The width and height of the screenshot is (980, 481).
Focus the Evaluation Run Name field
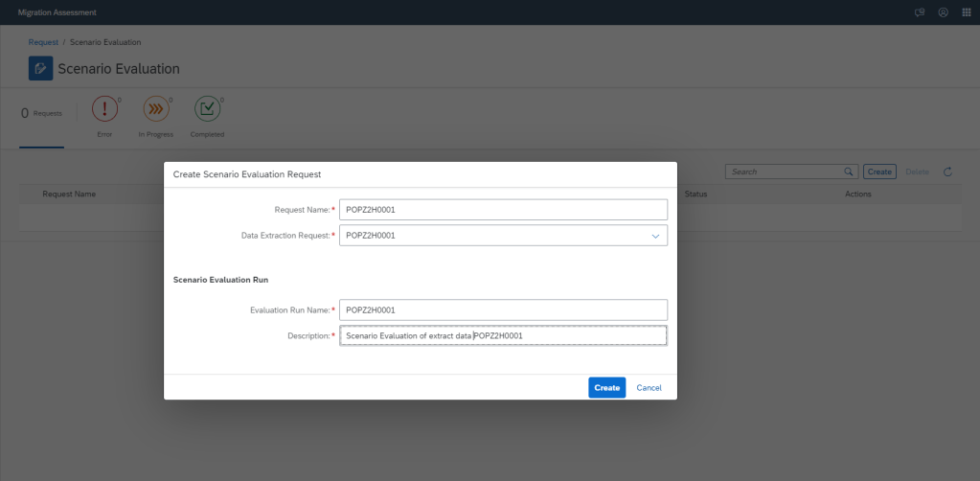(503, 309)
